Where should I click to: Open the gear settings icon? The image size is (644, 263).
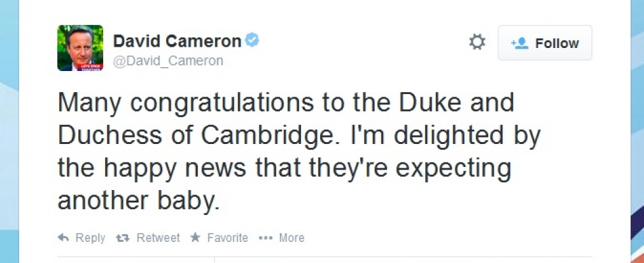tap(477, 43)
